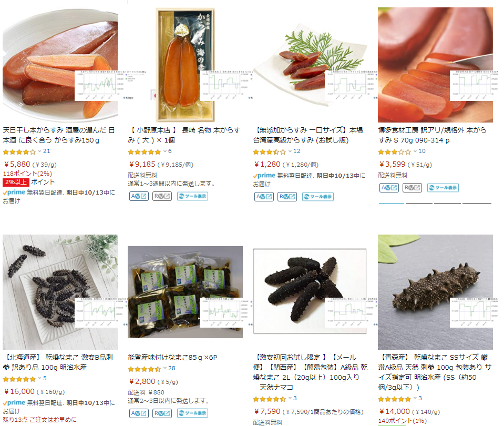Expand the star rating chevron beside 12 reviews
This screenshot has height=426, width=504.
coord(290,151)
